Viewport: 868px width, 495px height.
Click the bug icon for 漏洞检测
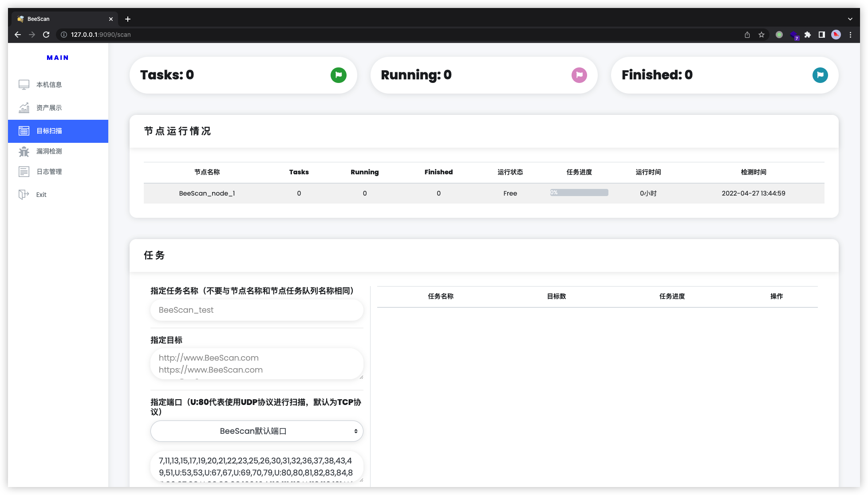(24, 151)
